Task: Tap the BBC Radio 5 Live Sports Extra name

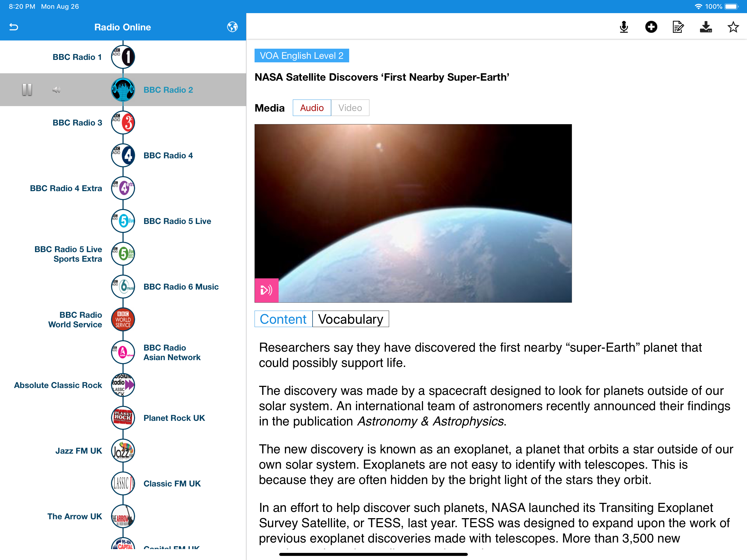Action: (x=68, y=254)
